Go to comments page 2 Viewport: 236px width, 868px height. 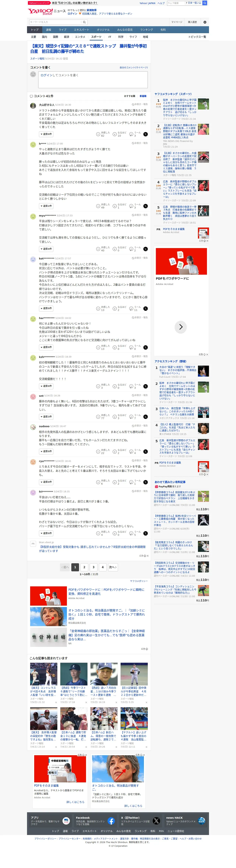pyautogui.click(x=84, y=567)
